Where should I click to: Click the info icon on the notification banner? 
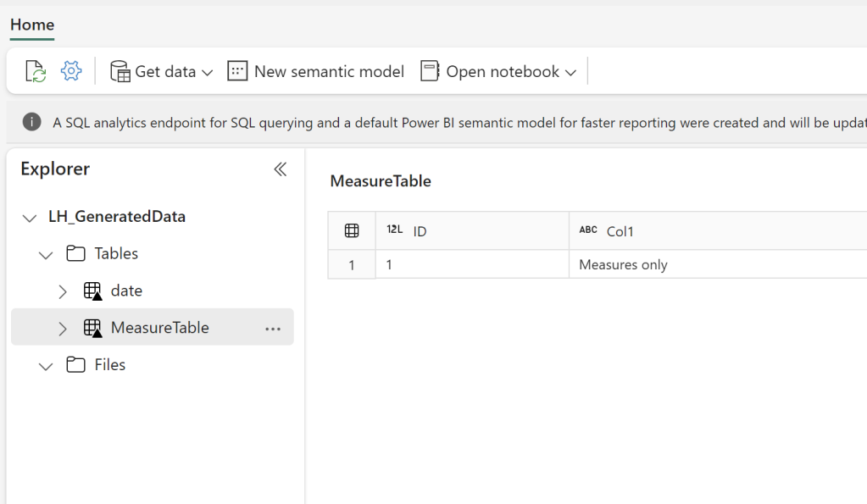(x=31, y=122)
